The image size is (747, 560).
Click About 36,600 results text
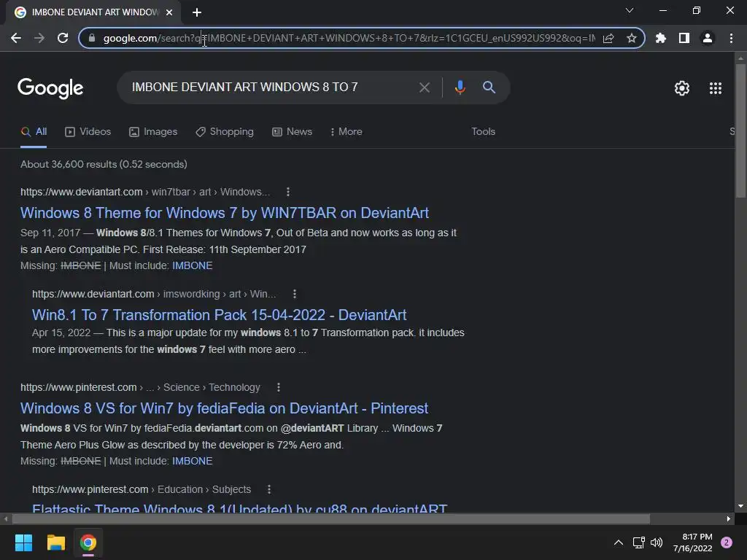[x=104, y=164]
